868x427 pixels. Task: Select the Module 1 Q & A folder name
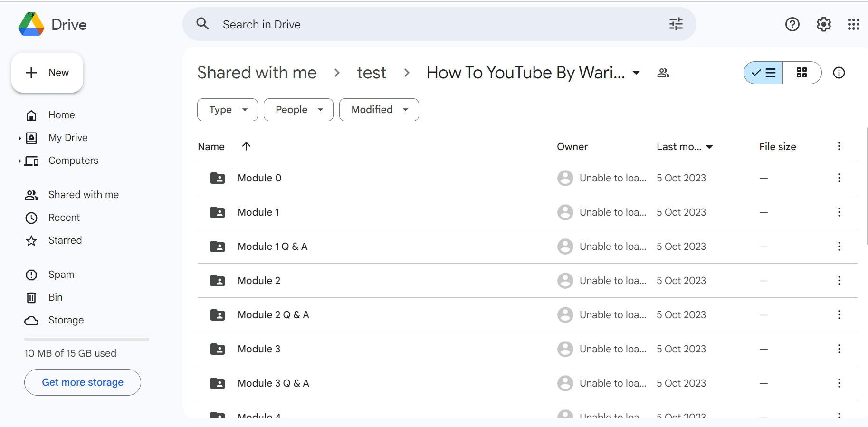pyautogui.click(x=273, y=247)
